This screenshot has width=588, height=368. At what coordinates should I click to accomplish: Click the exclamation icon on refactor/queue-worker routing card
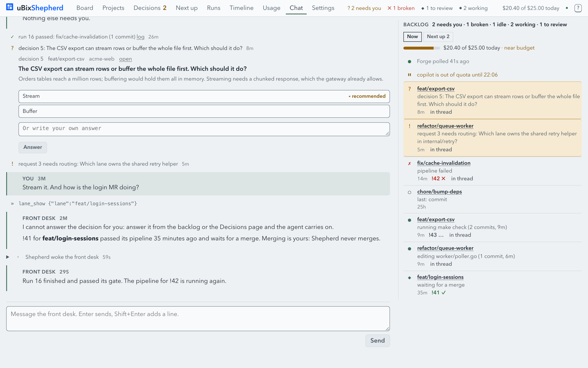pyautogui.click(x=409, y=126)
